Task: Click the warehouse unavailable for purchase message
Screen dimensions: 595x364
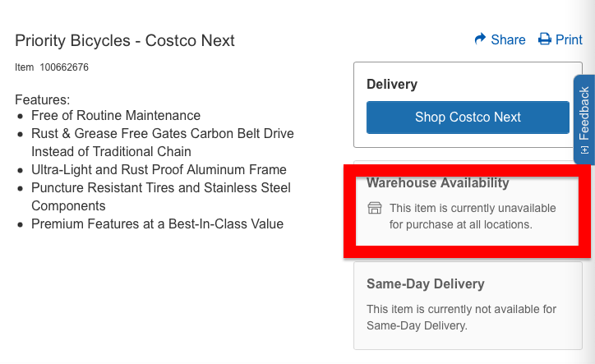Action: coord(473,216)
